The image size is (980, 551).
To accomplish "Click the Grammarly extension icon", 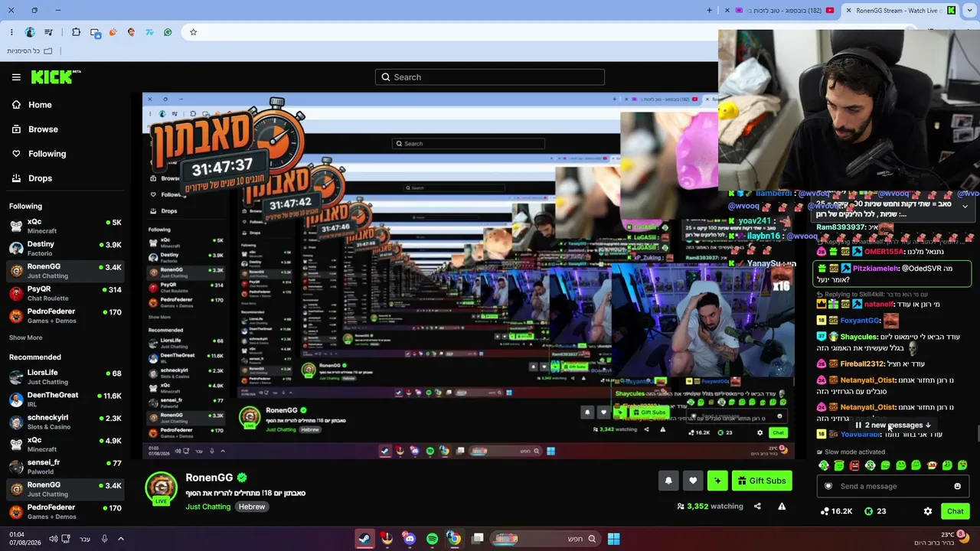I will 168,32.
